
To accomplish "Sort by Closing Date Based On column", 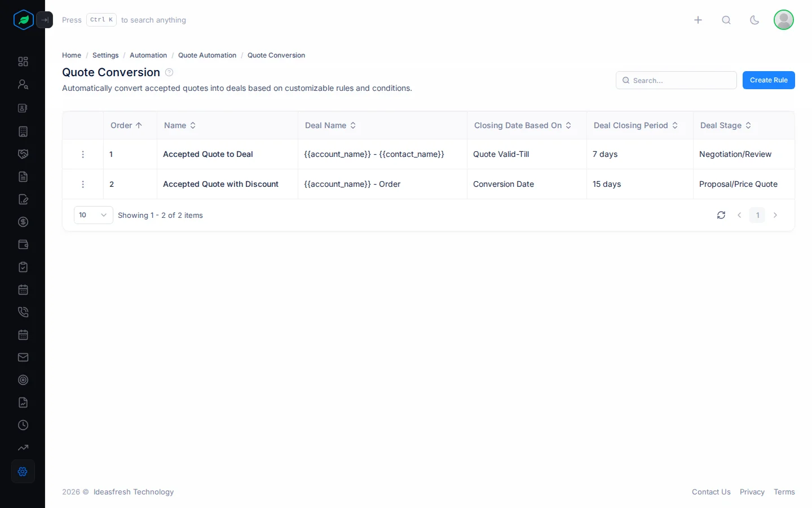I will [x=523, y=125].
